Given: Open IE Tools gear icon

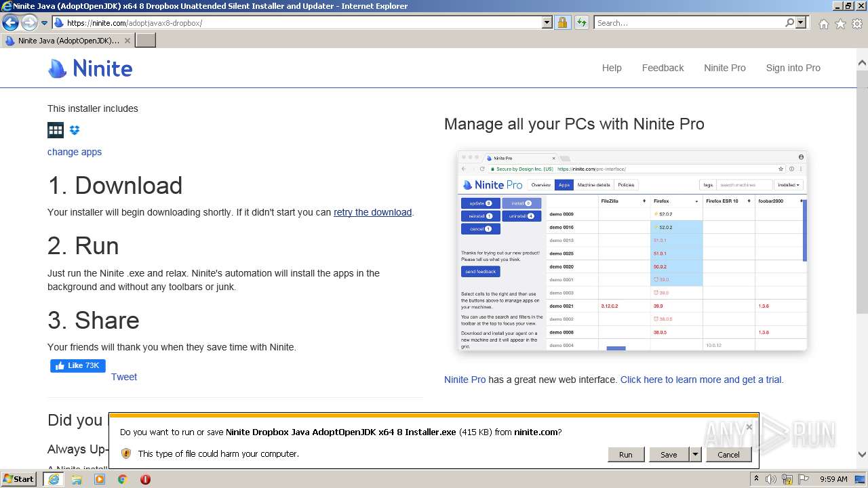Looking at the screenshot, I should (857, 23).
